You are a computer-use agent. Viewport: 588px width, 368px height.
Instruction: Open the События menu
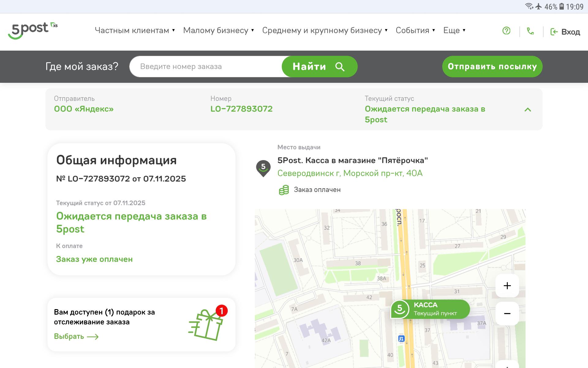click(415, 30)
